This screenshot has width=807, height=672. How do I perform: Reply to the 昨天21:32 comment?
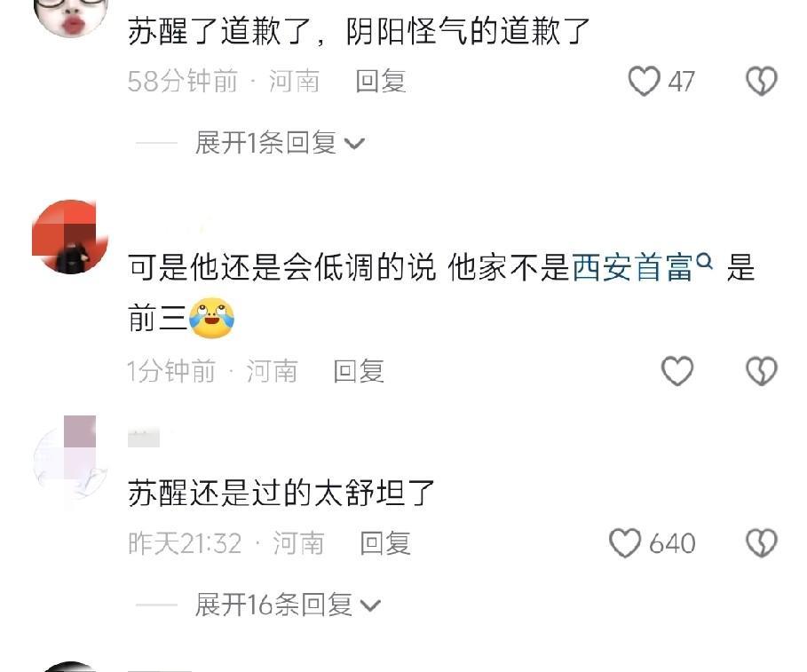(385, 543)
